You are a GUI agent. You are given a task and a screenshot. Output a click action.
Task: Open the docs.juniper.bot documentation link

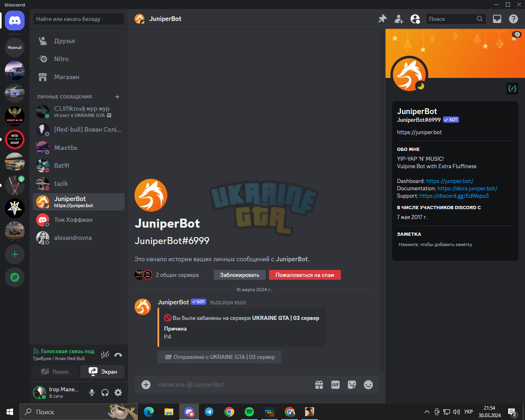pyautogui.click(x=468, y=188)
